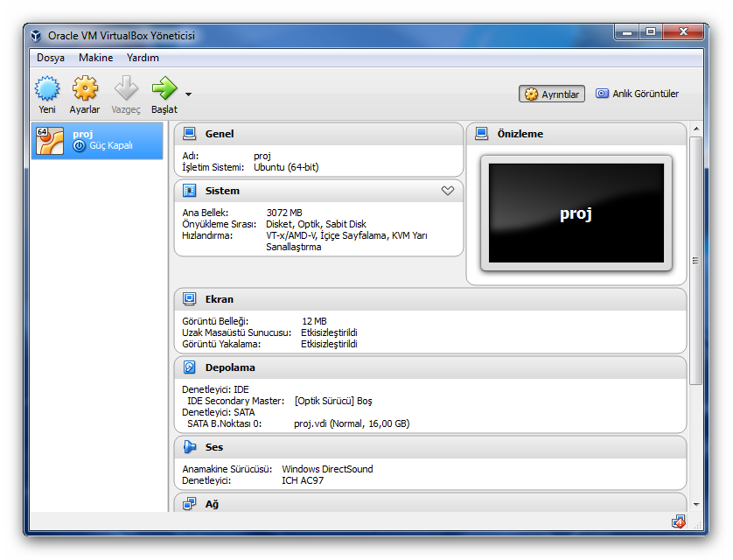The width and height of the screenshot is (733, 560).
Task: Click the Genel section monitor icon
Action: [189, 134]
